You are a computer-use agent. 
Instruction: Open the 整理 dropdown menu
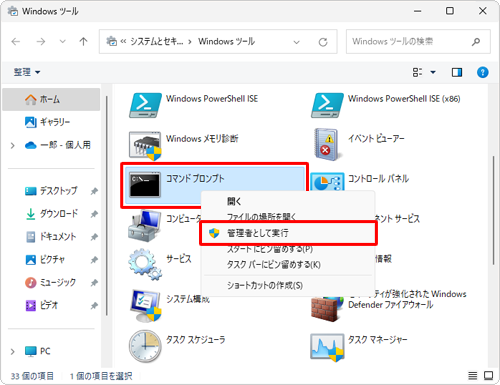pyautogui.click(x=27, y=72)
